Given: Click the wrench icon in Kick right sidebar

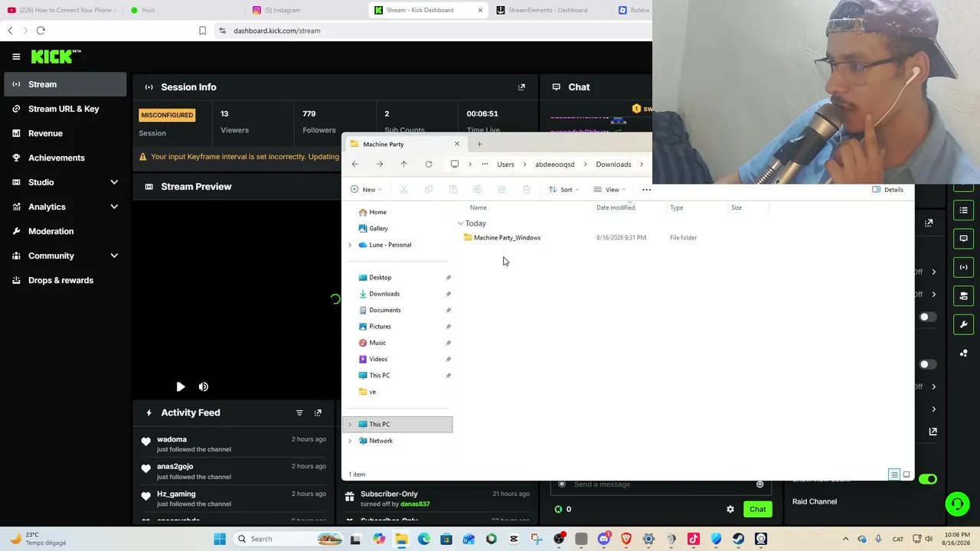Looking at the screenshot, I should click(963, 324).
